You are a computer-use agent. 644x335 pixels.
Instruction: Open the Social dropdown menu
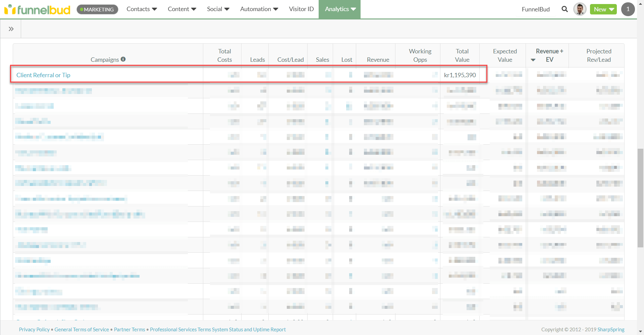[x=218, y=9]
